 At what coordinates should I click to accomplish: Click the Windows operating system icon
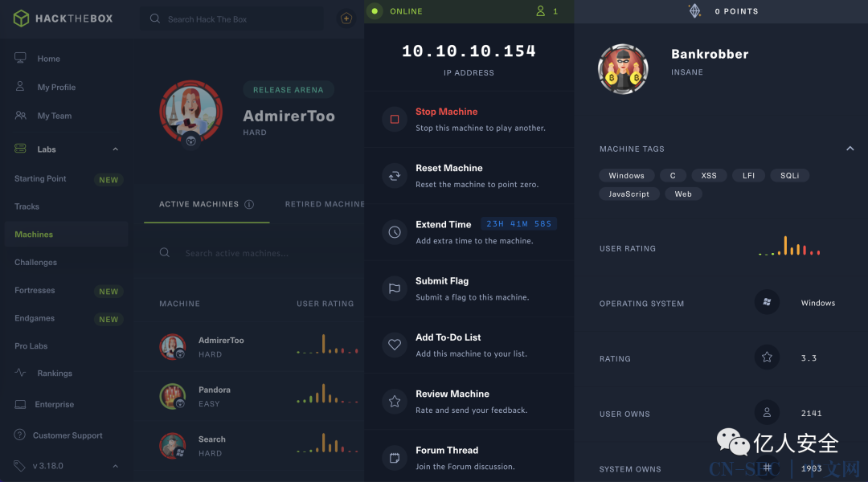[767, 302]
